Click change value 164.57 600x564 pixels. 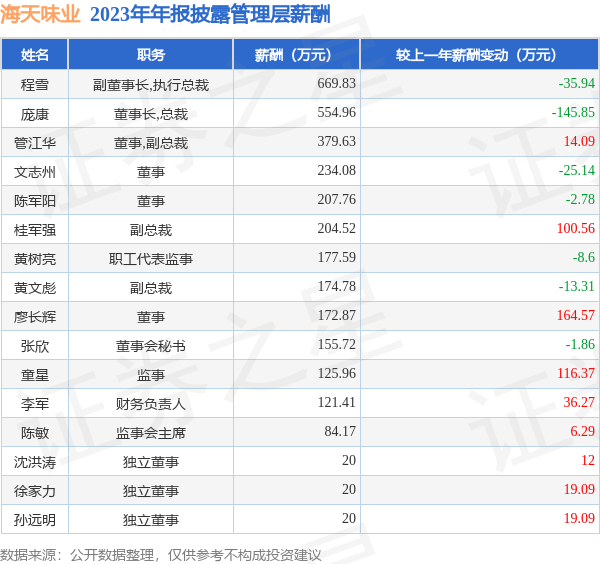click(576, 315)
